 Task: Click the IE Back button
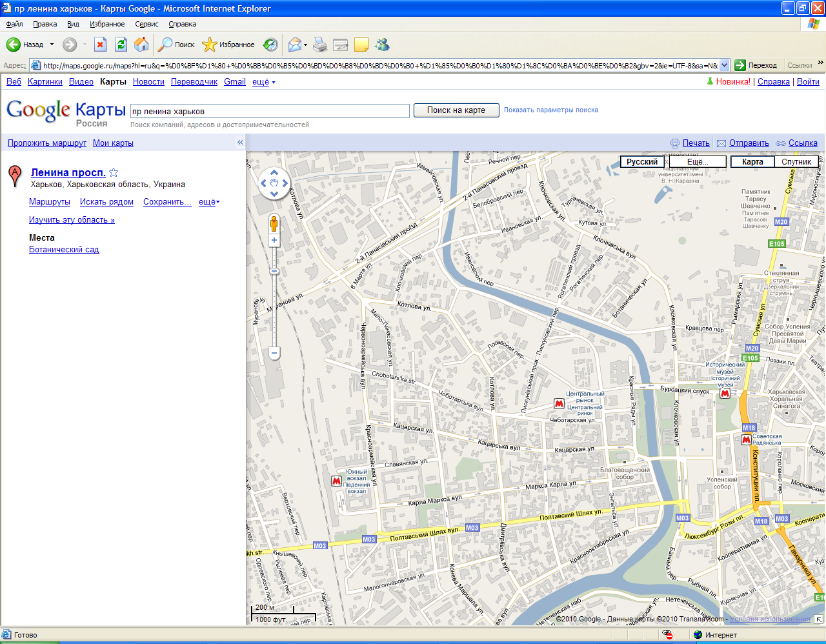tap(25, 45)
